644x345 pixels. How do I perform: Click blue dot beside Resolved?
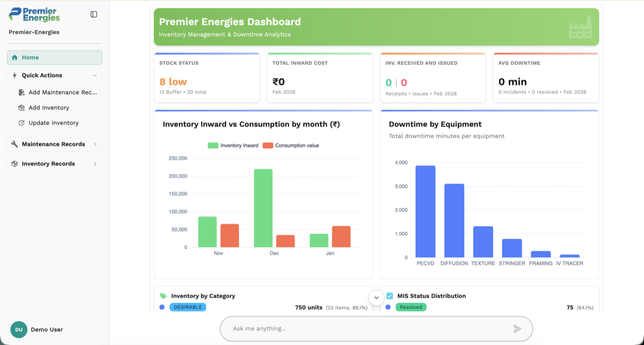tap(388, 307)
